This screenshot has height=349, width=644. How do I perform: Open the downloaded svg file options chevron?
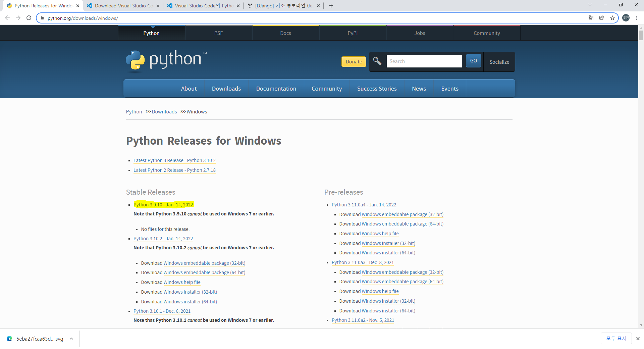71,339
